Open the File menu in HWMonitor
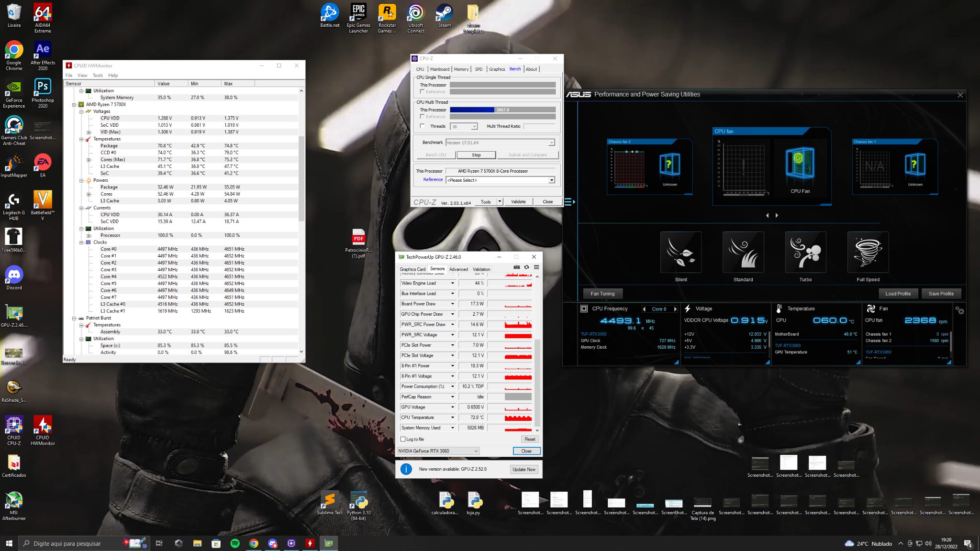Viewport: 980px width, 551px height. pos(69,75)
